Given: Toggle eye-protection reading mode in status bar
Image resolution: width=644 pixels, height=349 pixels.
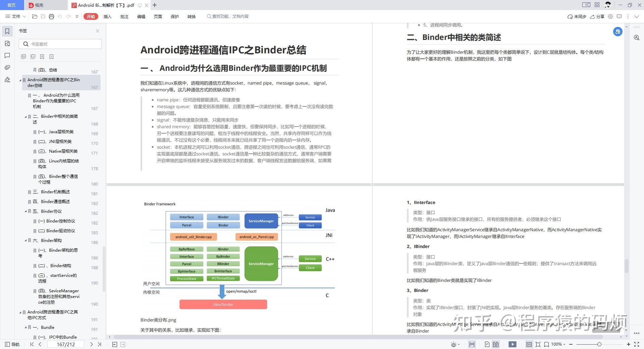Looking at the screenshot, I should [x=454, y=344].
